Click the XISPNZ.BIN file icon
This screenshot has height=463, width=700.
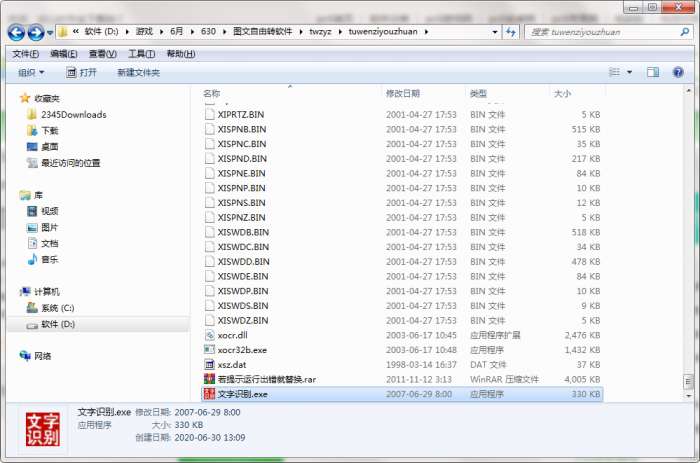[209, 217]
